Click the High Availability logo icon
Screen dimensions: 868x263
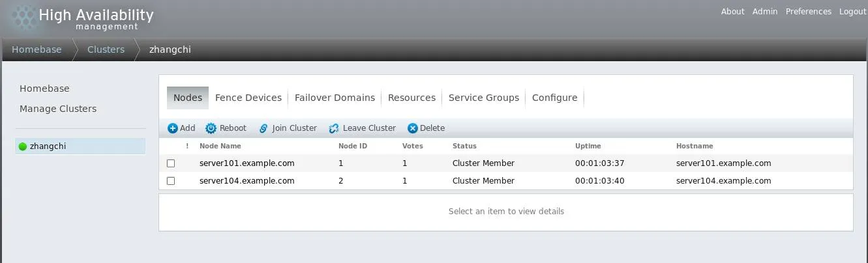point(23,19)
